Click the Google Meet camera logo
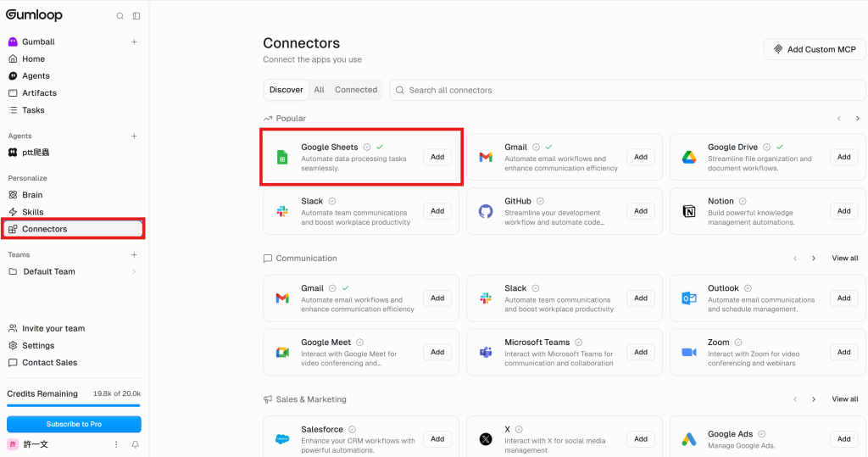The height and width of the screenshot is (457, 868). (282, 353)
